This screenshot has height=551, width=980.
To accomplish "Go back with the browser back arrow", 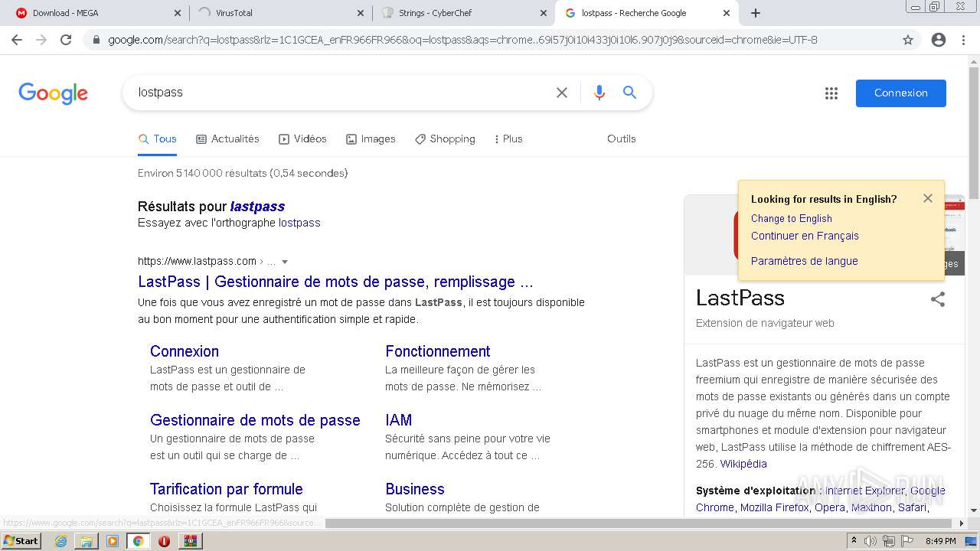I will (x=17, y=40).
